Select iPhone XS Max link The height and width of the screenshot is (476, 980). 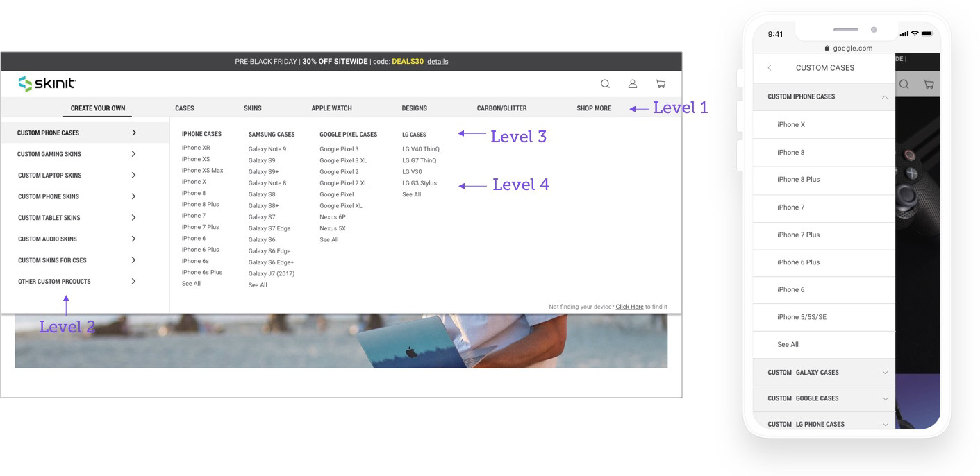coord(202,171)
